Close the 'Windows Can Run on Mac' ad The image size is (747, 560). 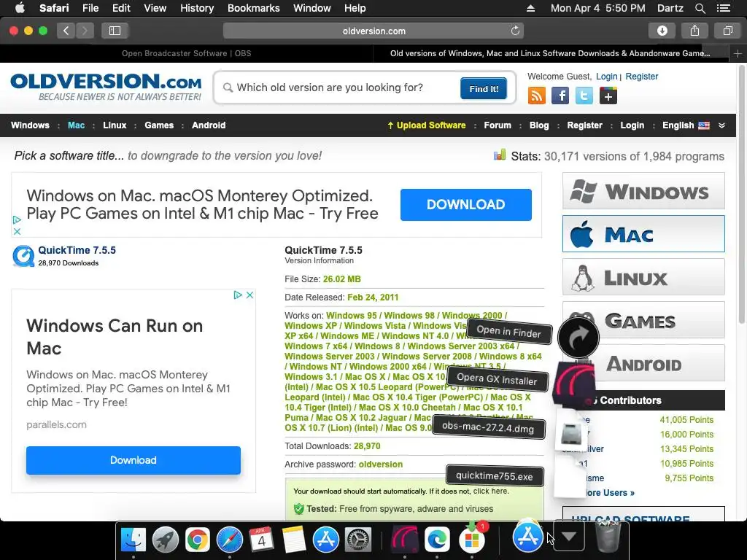(249, 295)
